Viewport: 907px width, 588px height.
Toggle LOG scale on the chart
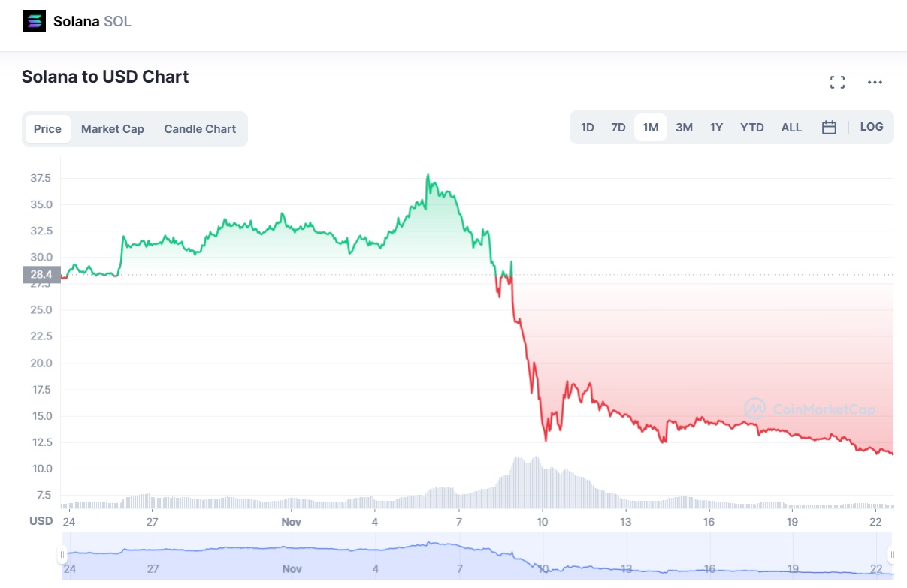coord(871,127)
